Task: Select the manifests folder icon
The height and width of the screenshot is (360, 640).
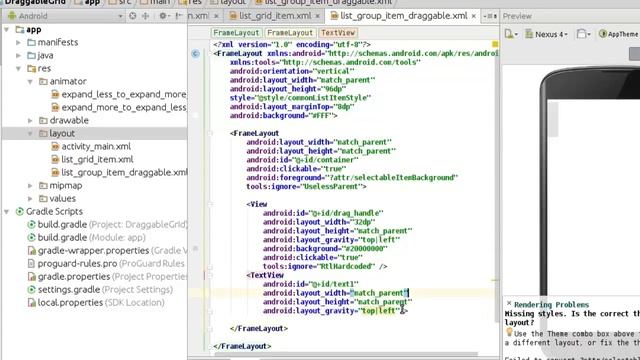Action: (x=31, y=42)
